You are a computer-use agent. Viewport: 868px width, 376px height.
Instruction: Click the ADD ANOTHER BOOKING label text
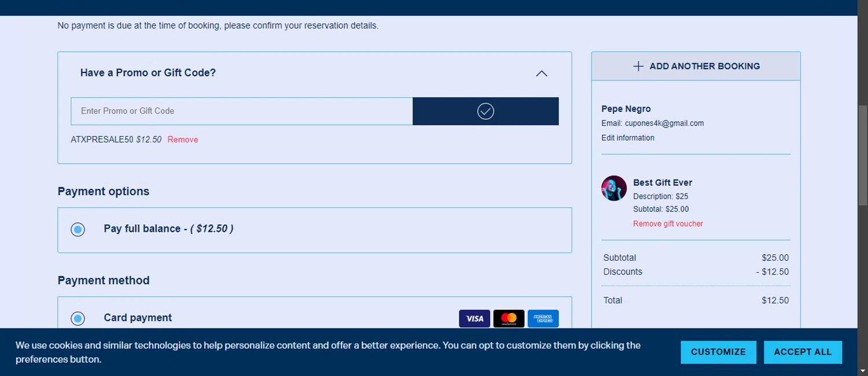click(x=704, y=66)
